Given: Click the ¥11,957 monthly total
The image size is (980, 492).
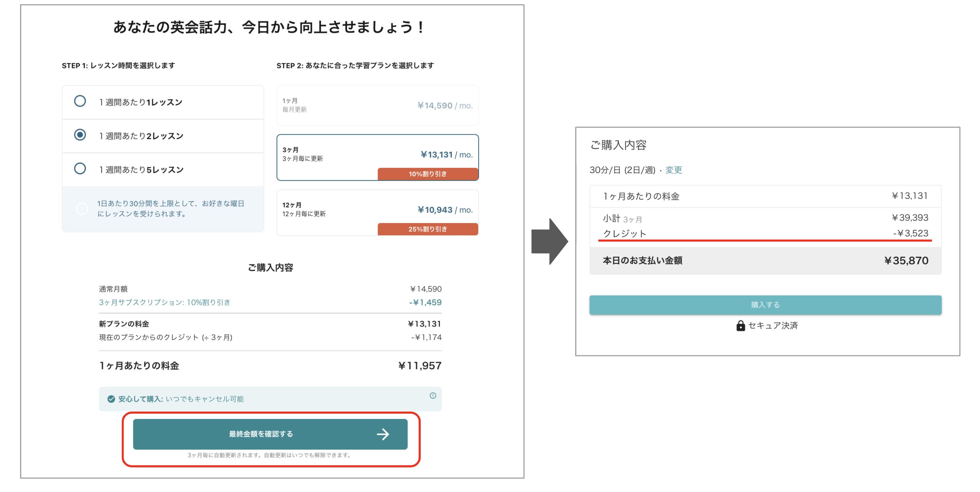Looking at the screenshot, I should [420, 366].
